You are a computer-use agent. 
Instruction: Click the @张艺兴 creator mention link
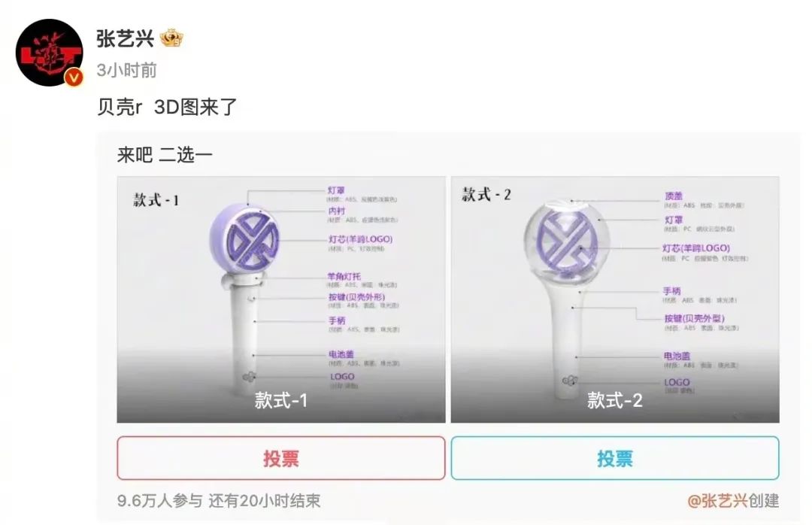[x=717, y=501]
